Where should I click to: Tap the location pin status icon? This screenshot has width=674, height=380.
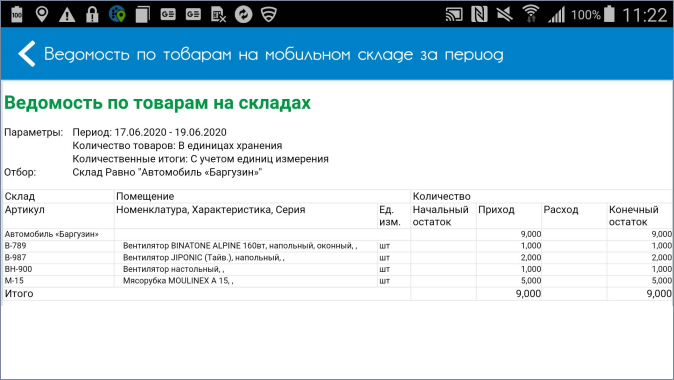tap(42, 15)
